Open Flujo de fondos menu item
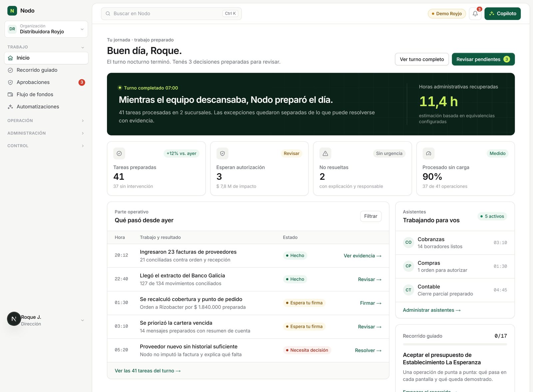The width and height of the screenshot is (533, 392). click(x=46, y=95)
